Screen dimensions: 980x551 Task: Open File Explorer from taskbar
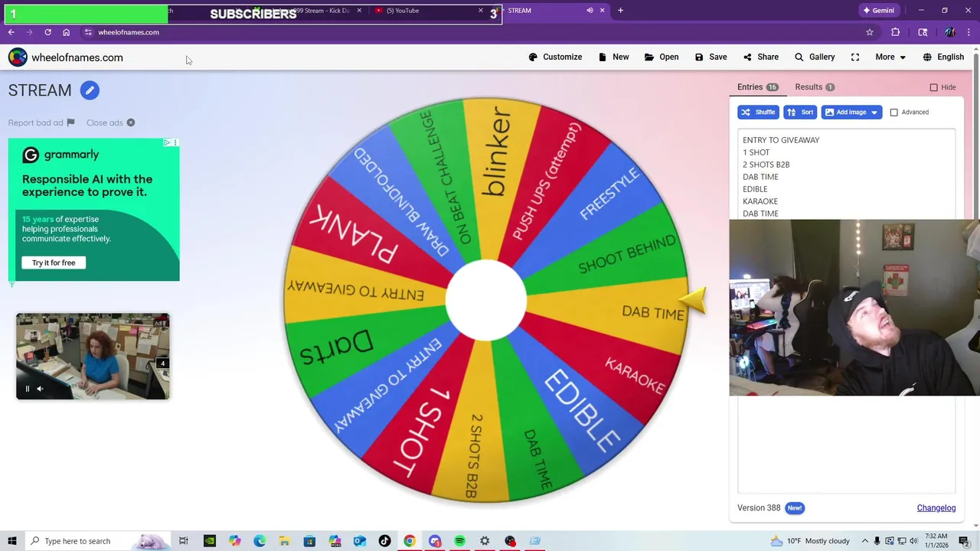click(x=284, y=541)
